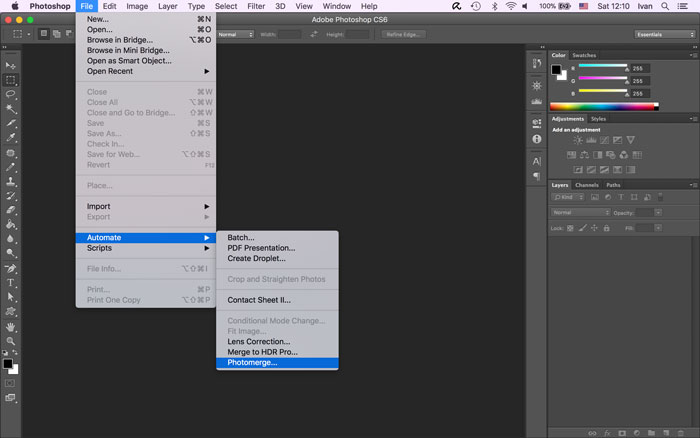This screenshot has width=700, height=438.
Task: Open the Paragraph panel icon
Action: 537,176
